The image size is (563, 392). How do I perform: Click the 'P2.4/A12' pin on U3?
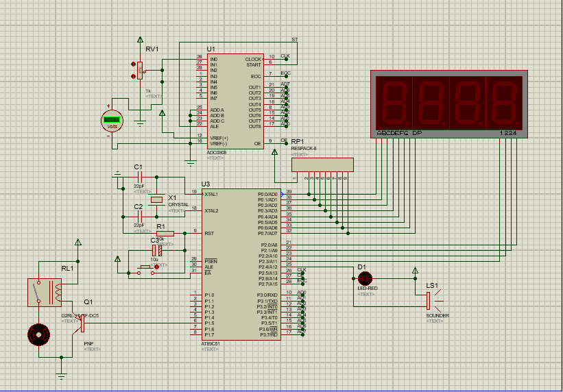pos(268,267)
